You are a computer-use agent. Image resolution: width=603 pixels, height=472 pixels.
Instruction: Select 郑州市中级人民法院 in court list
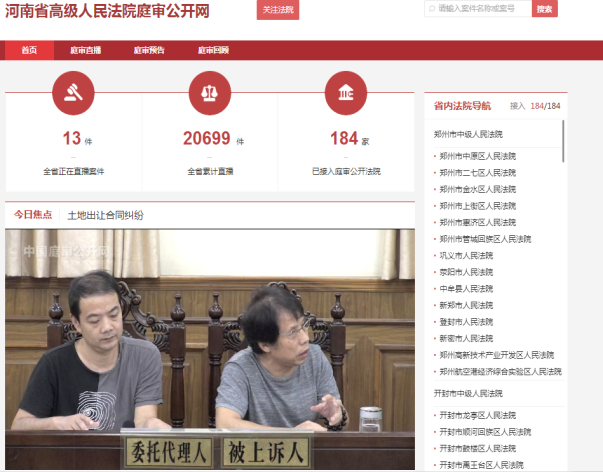click(x=469, y=134)
